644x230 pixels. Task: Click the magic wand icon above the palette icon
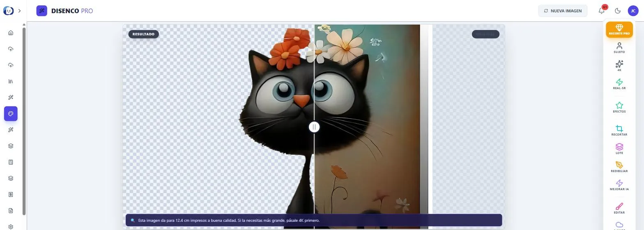(x=11, y=97)
